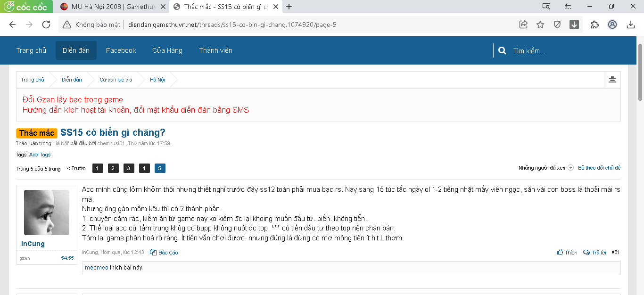Open the browser extensions puzzle icon
644x295 pixels.
[595, 25]
